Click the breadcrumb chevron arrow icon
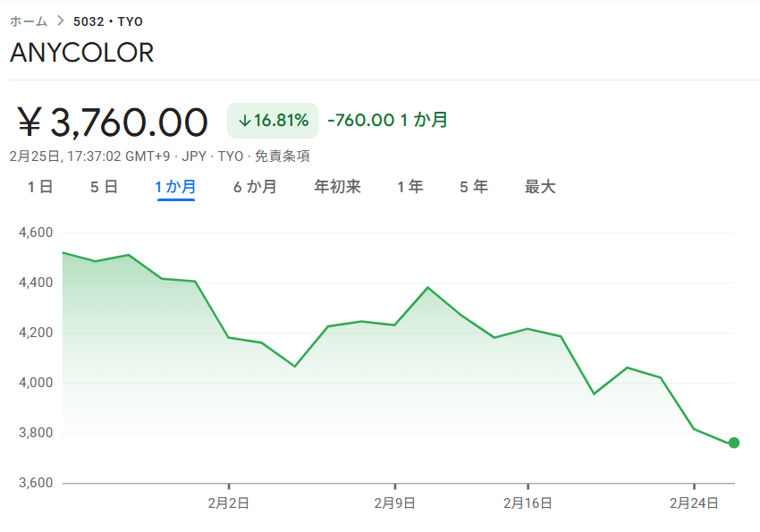The image size is (760, 532). 61,21
